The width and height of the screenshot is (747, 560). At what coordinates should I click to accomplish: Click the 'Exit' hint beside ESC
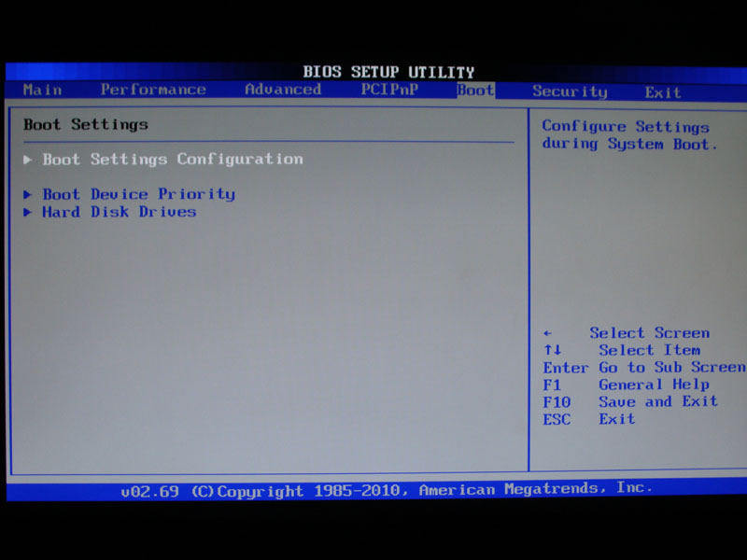click(x=617, y=419)
